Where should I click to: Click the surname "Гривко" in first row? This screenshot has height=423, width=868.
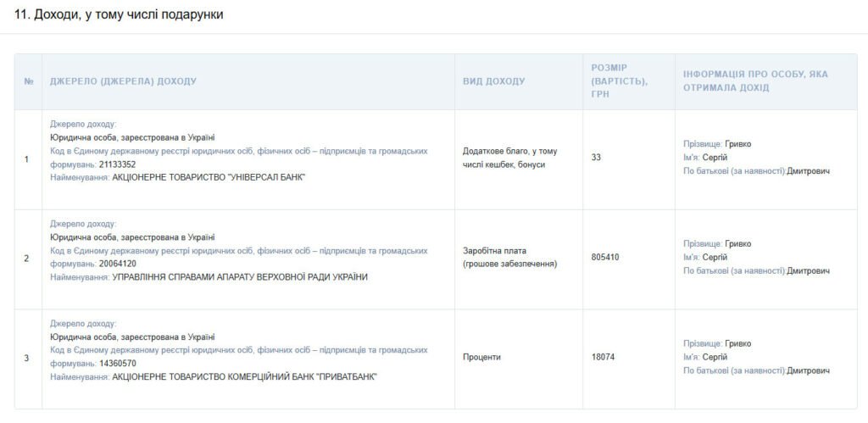[737, 144]
